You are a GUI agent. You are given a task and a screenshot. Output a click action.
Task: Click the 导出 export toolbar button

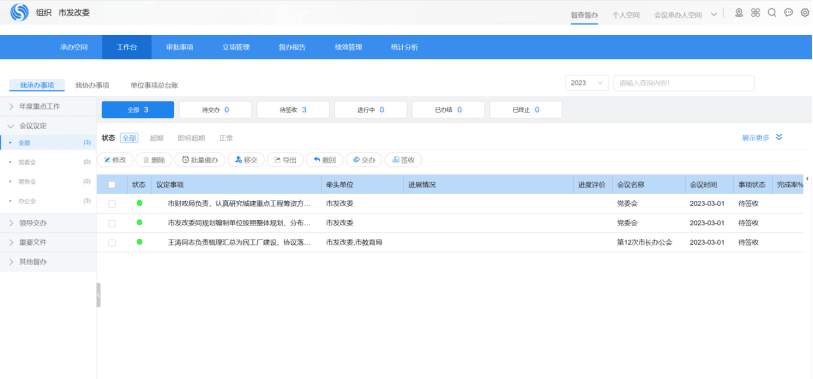tap(285, 160)
